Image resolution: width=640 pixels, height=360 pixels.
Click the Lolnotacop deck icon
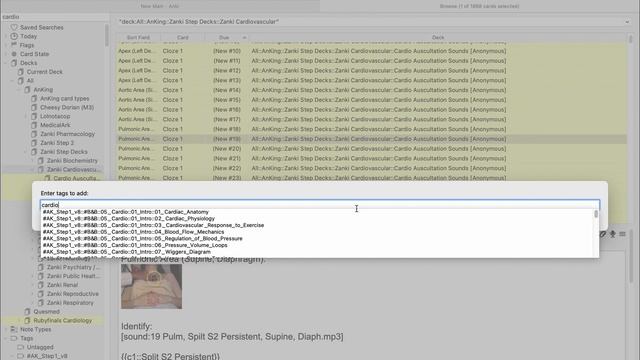34,116
